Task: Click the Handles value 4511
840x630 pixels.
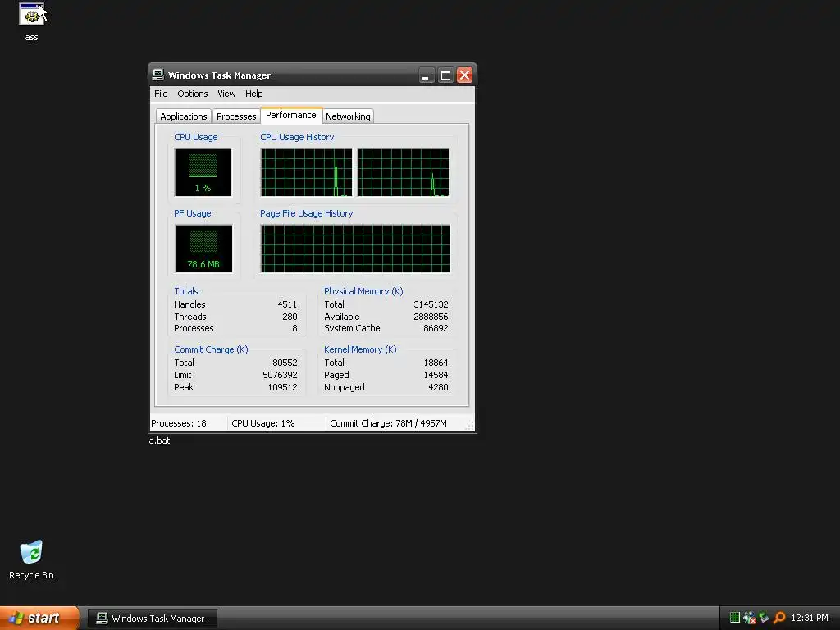Action: click(287, 304)
